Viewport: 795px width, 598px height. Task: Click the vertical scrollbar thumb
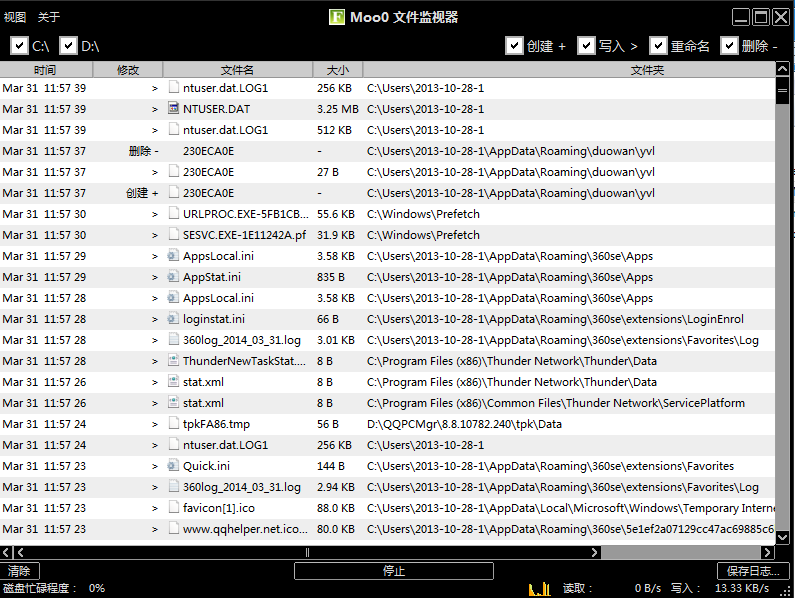(x=782, y=90)
